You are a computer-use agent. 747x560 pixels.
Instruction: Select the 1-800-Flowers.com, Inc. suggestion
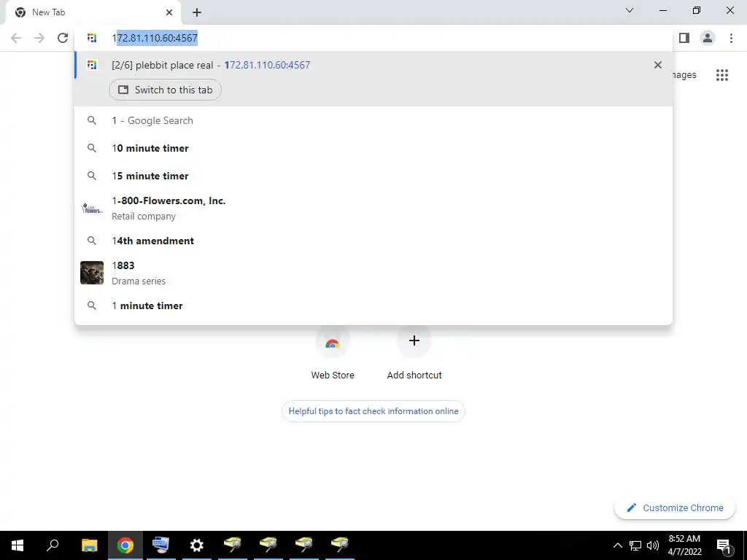click(373, 208)
